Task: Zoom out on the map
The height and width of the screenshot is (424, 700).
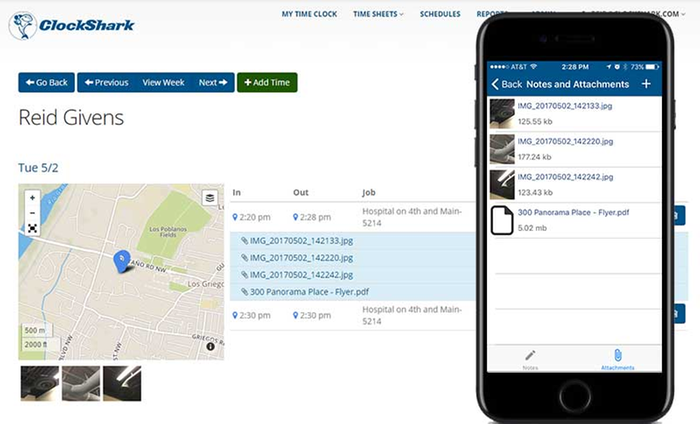Action: point(32,213)
